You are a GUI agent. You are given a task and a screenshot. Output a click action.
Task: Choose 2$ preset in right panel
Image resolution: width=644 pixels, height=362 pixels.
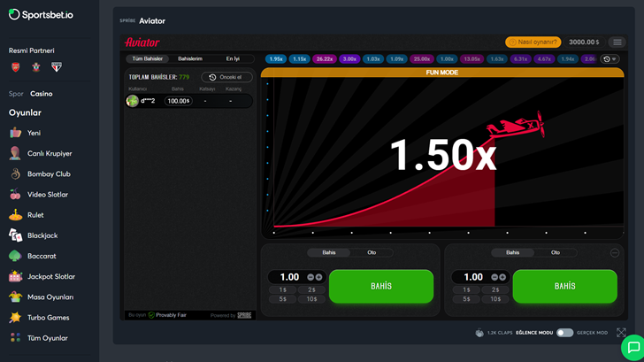pyautogui.click(x=495, y=289)
